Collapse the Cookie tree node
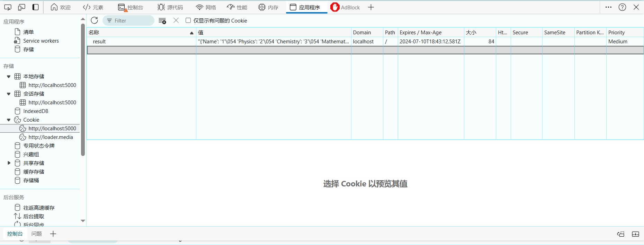 point(9,120)
